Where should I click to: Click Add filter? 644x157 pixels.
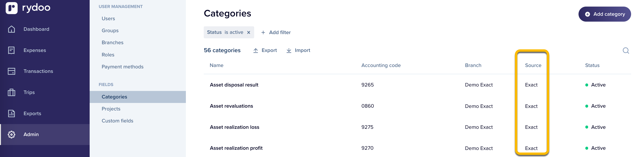tap(276, 32)
